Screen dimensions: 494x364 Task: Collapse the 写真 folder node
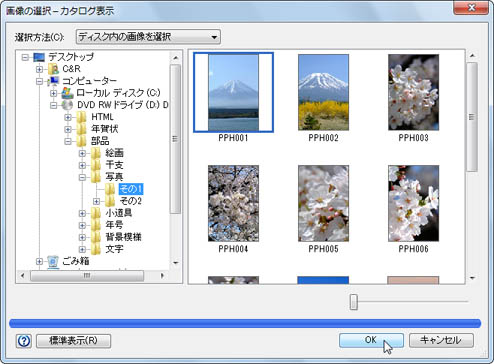[82, 177]
